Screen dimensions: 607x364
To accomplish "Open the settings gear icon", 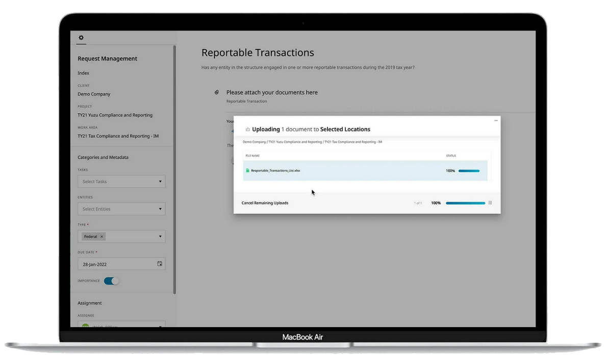I will point(81,38).
